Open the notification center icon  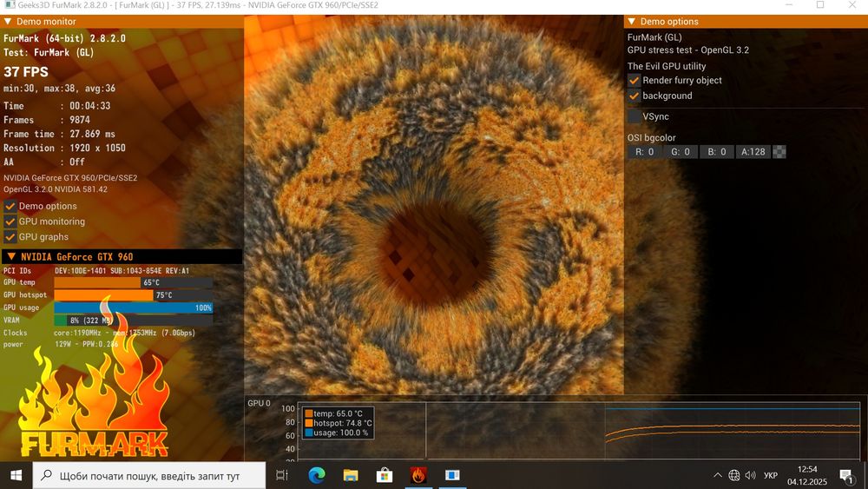click(845, 476)
